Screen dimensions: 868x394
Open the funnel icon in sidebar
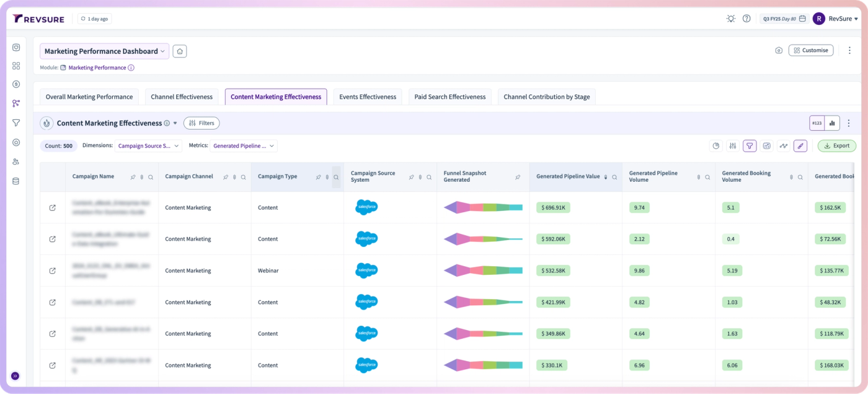pos(16,123)
